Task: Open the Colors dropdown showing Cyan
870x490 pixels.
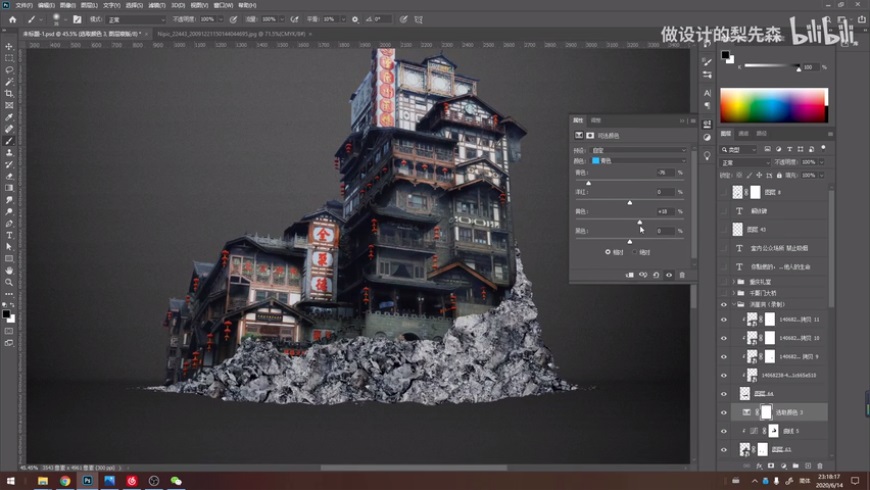Action: (638, 160)
